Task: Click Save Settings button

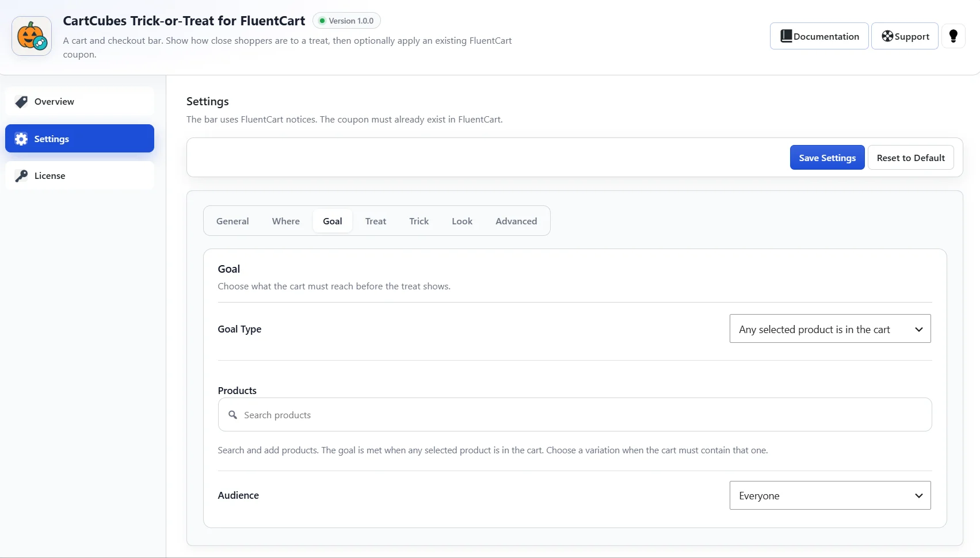Action: (x=827, y=158)
